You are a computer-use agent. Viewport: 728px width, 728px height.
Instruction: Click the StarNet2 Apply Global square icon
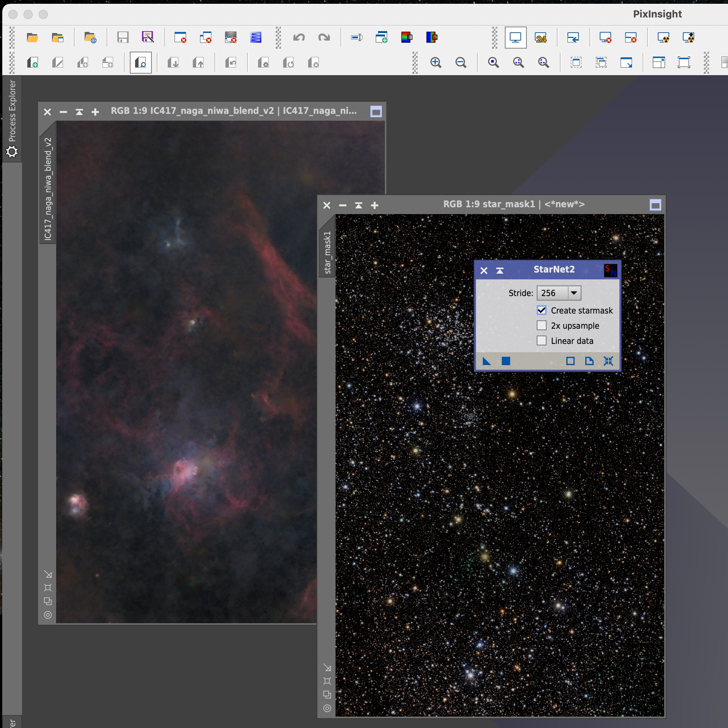(x=506, y=361)
